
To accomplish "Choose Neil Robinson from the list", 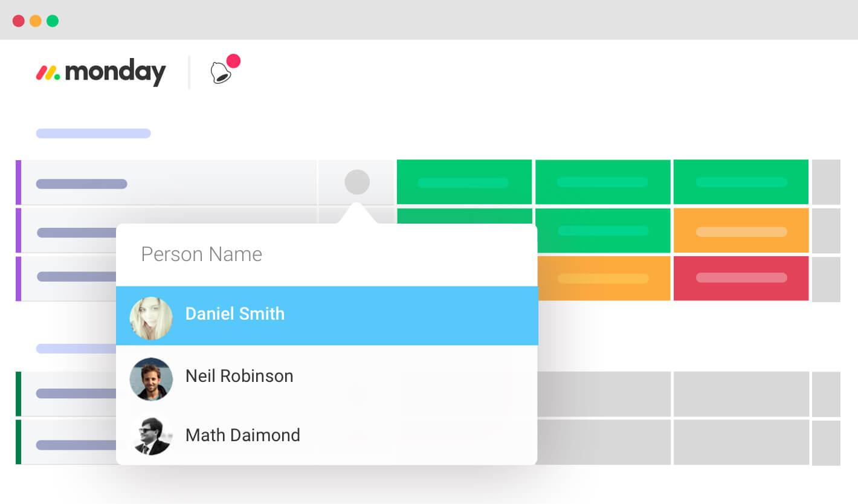I will point(327,376).
